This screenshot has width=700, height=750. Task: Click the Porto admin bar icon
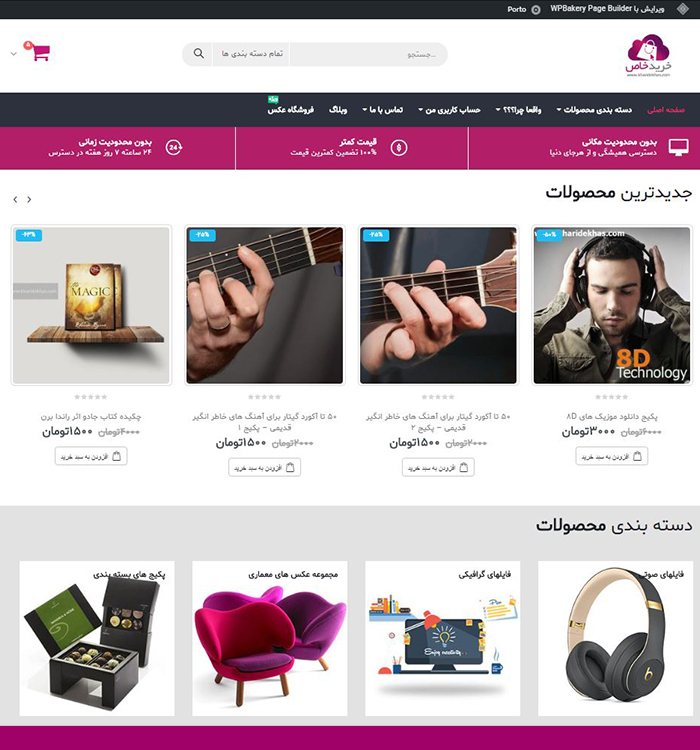pos(536,10)
